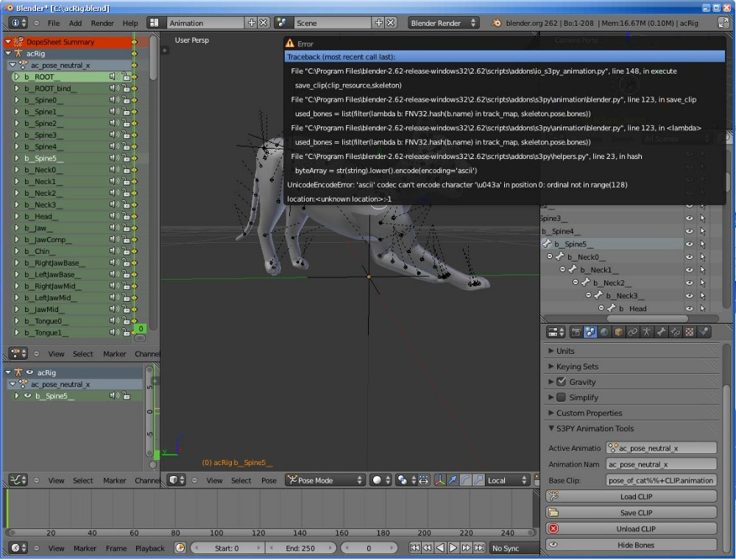Open the Object Constraints chain icon
Image resolution: width=736 pixels, height=560 pixels.
click(x=633, y=333)
